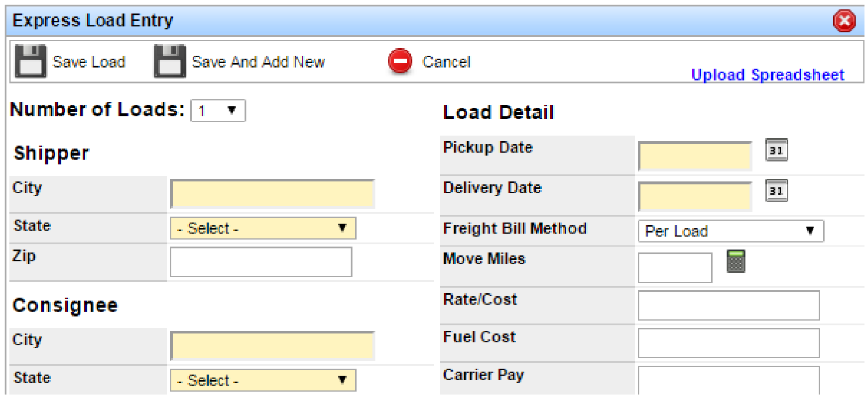Click the Rate/Cost input field

[729, 305]
